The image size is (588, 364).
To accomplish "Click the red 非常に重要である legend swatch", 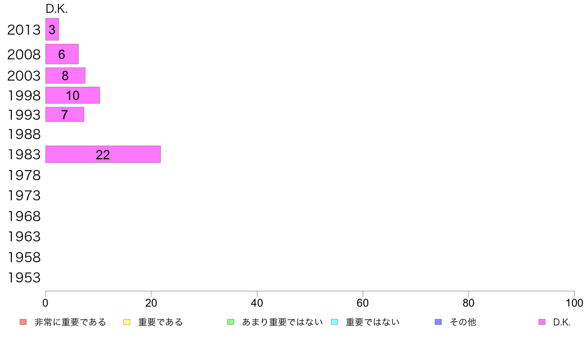I will [x=23, y=321].
